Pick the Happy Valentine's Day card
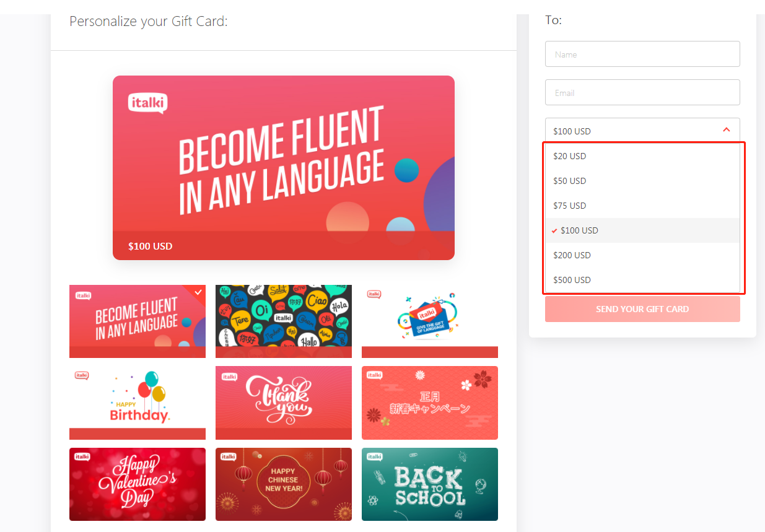765x532 pixels. coord(138,484)
